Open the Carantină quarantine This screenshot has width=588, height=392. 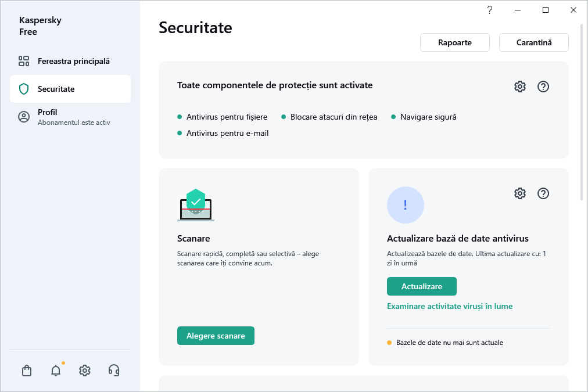(x=534, y=42)
